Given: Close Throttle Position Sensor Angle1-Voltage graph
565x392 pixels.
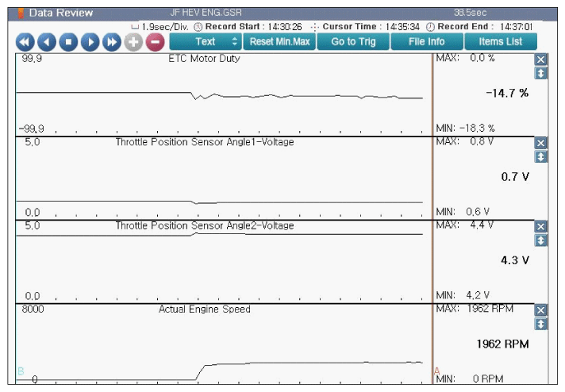Looking at the screenshot, I should click(x=541, y=144).
